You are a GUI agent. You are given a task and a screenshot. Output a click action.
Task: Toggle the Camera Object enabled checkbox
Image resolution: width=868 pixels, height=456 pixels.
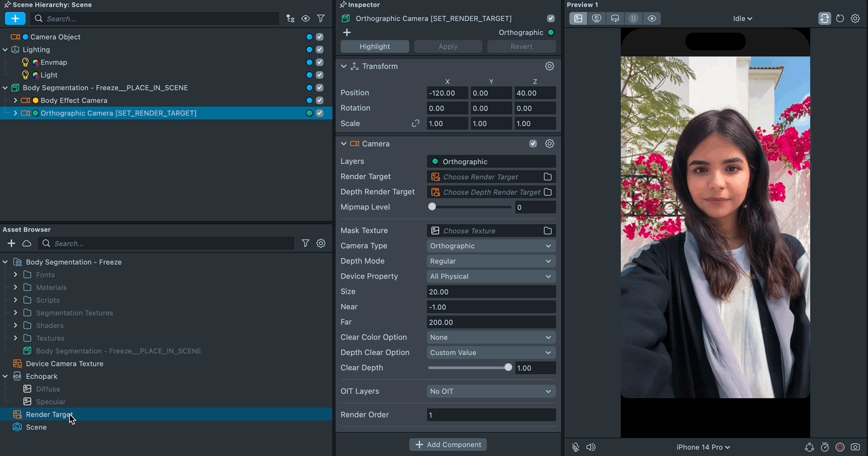pos(320,37)
